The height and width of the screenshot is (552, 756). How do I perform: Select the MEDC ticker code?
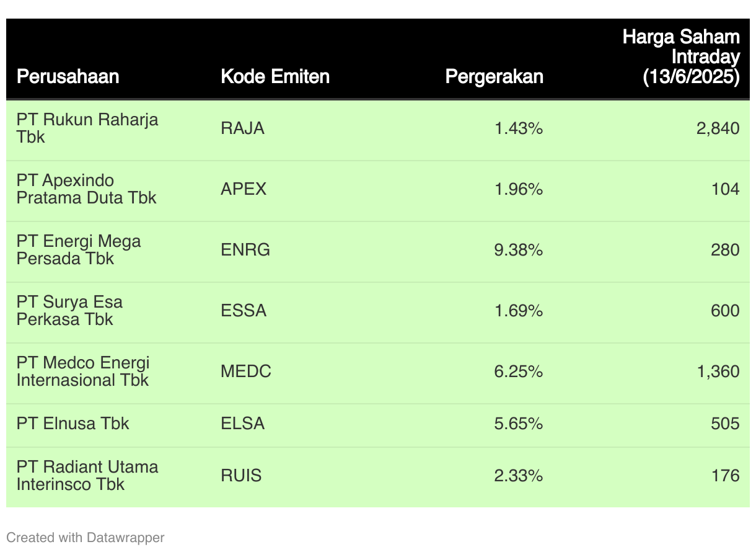point(246,372)
